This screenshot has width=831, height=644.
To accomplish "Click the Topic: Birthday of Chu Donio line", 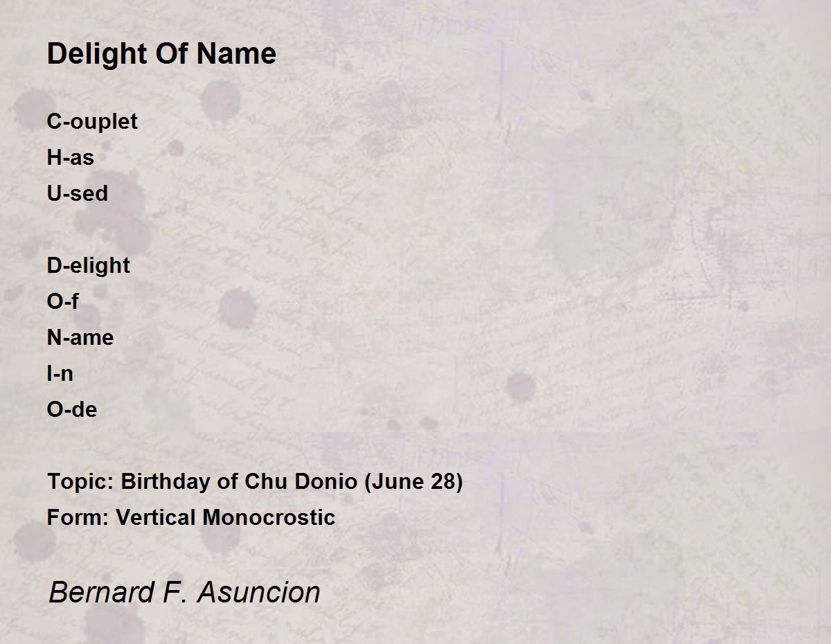I will [255, 482].
